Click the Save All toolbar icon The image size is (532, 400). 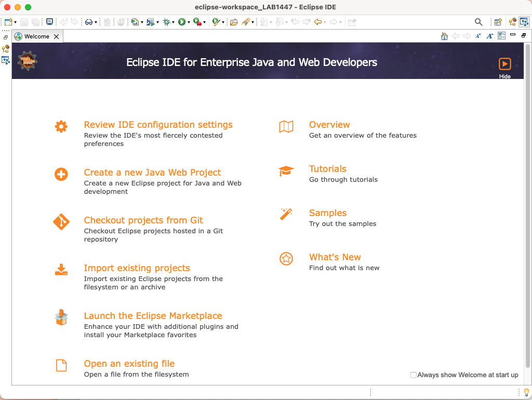[35, 22]
